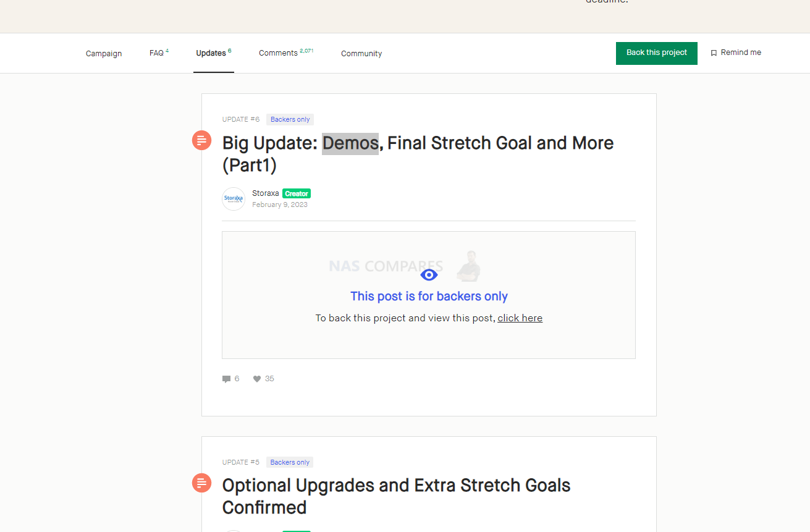Click the orange post icon beside Update #6
The width and height of the screenshot is (810, 532).
(x=201, y=140)
